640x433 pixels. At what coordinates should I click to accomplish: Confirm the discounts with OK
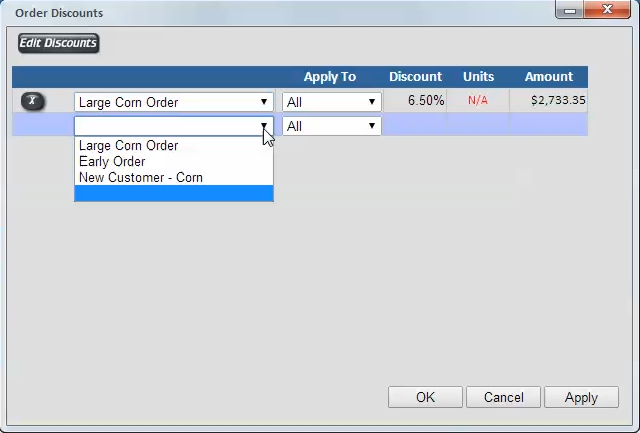pyautogui.click(x=425, y=397)
